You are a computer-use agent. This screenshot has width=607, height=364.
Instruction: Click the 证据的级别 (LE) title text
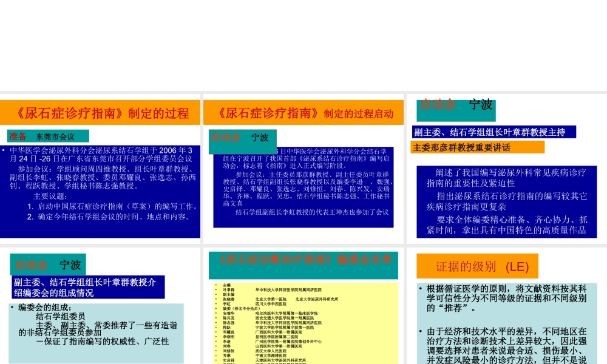478,267
